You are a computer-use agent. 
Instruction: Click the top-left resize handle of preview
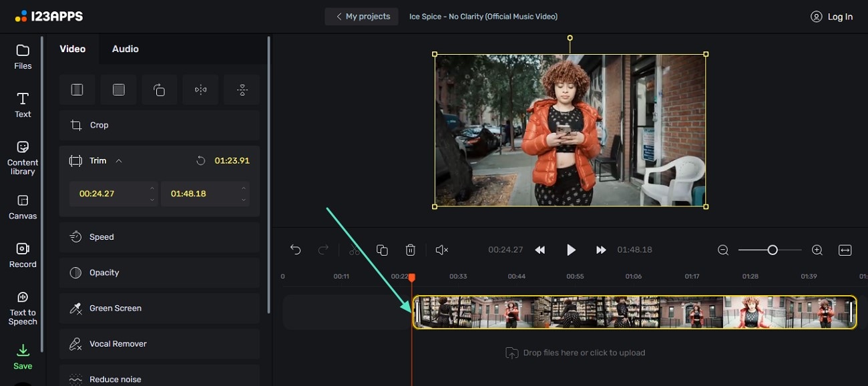pyautogui.click(x=435, y=54)
